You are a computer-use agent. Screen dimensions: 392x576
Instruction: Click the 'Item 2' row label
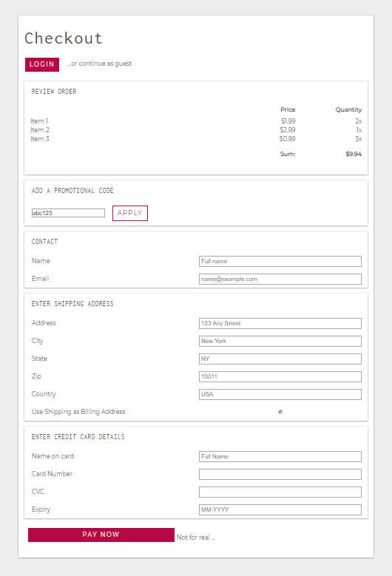click(x=40, y=129)
